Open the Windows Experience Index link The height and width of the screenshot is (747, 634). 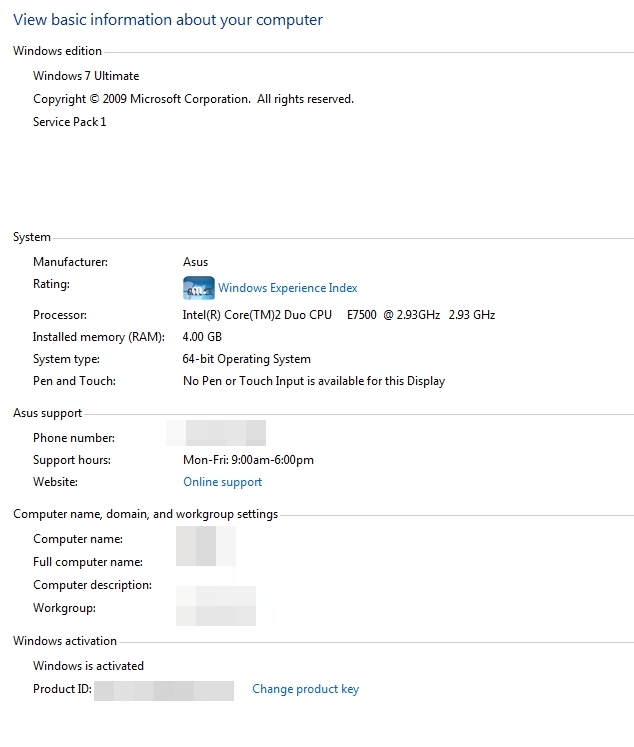(x=288, y=288)
